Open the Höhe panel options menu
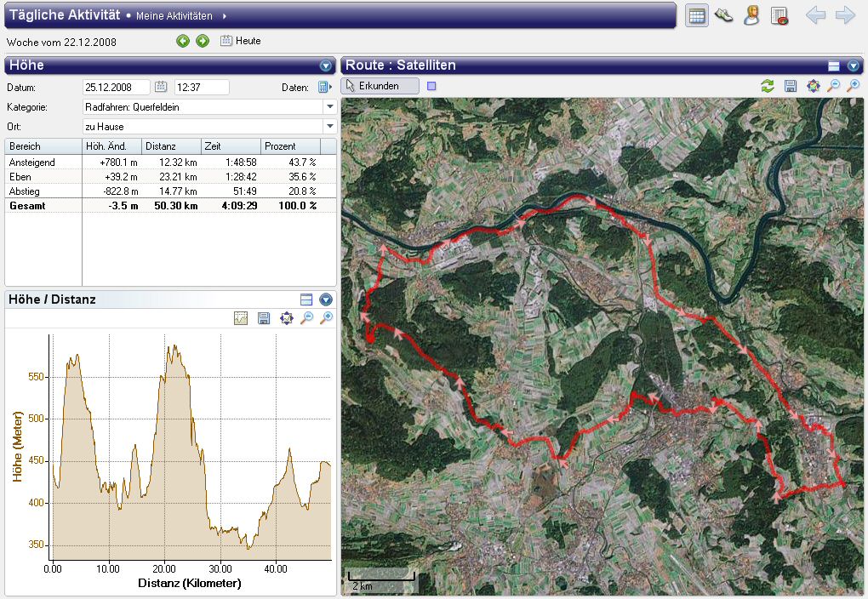Viewport: 868px width, 599px height. point(326,66)
